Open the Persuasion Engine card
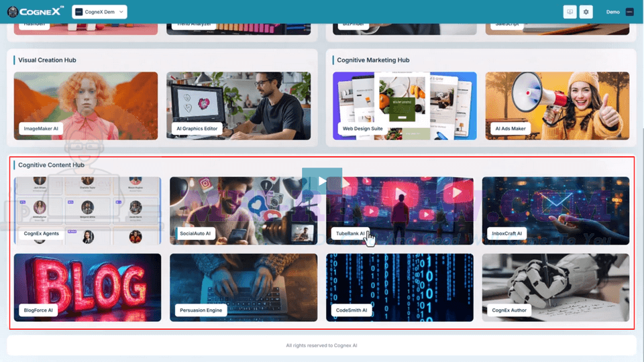The height and width of the screenshot is (362, 644). [244, 288]
